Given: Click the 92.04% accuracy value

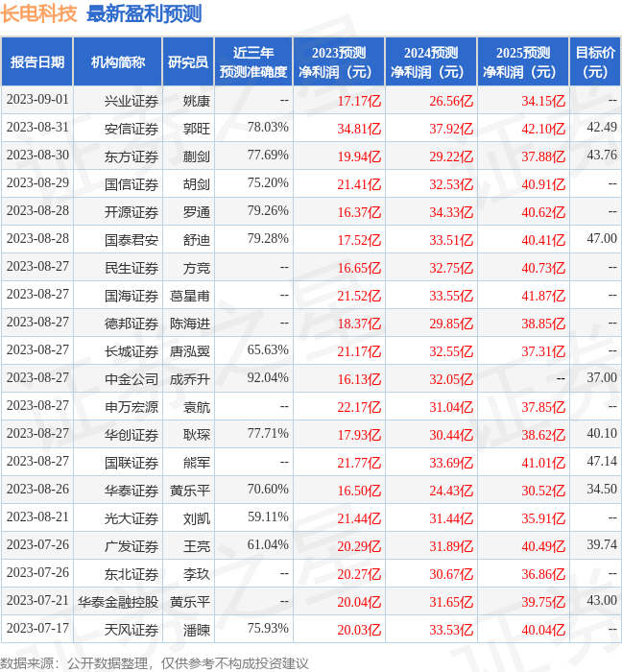Looking at the screenshot, I should (x=268, y=378).
